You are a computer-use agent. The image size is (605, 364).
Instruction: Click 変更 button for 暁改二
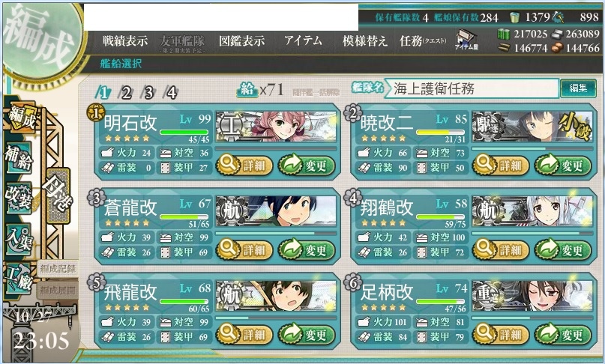(x=563, y=166)
